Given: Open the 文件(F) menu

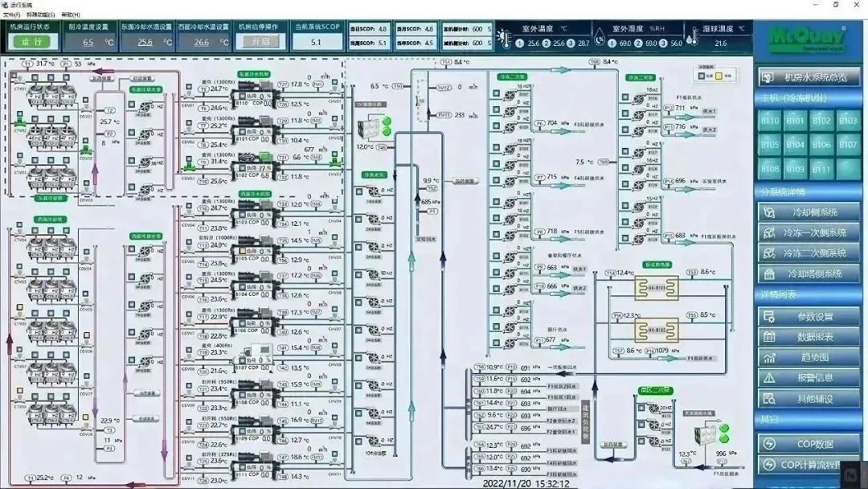Looking at the screenshot, I should (12, 14).
